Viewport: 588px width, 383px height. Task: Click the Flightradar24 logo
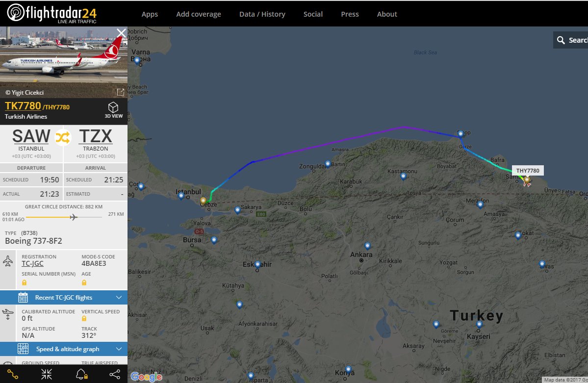pos(52,14)
